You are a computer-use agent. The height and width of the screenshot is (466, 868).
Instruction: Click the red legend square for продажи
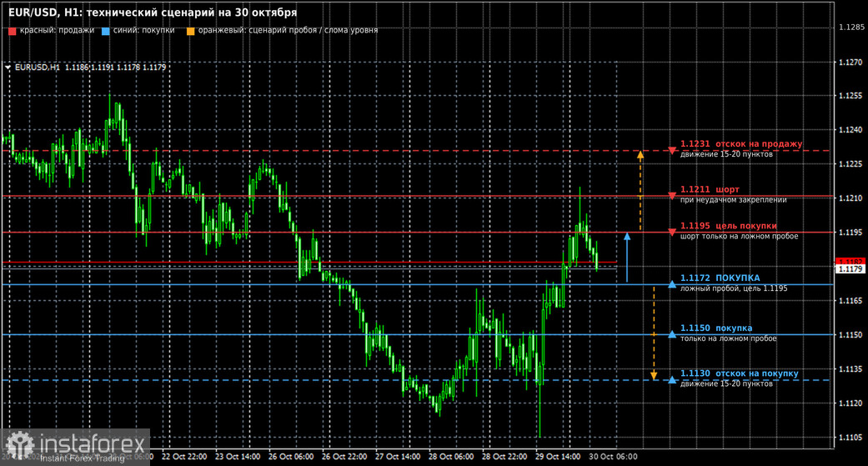click(x=13, y=31)
